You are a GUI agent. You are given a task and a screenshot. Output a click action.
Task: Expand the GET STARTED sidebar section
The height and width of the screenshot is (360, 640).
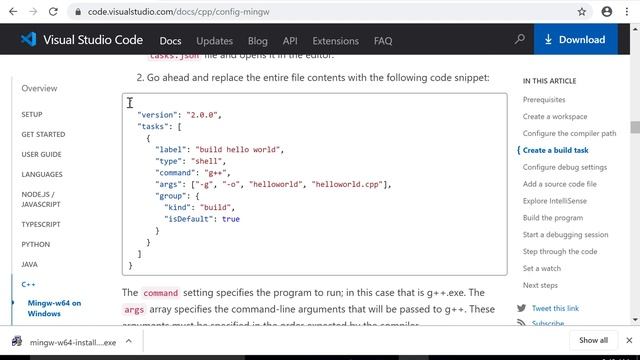pos(43,134)
